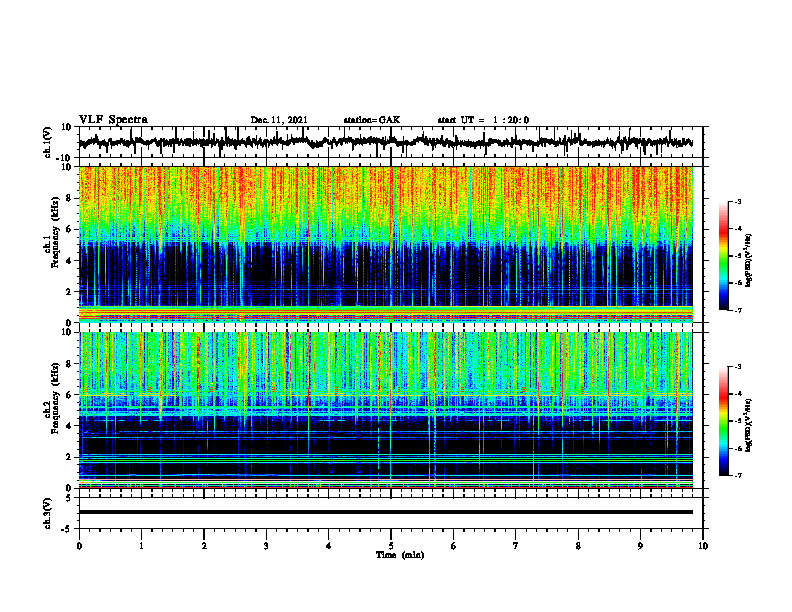The image size is (792, 612).
Task: Click the flat ch.3 voltage trace line
Action: (385, 512)
